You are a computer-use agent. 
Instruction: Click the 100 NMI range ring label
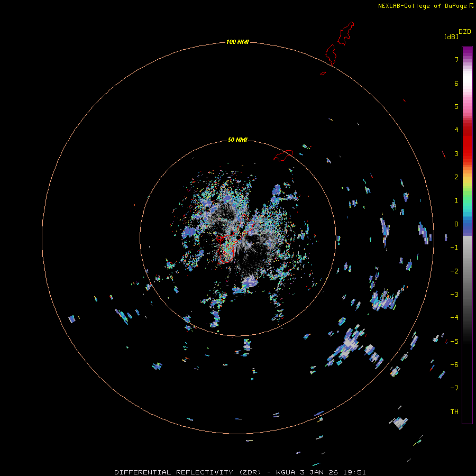(x=237, y=42)
